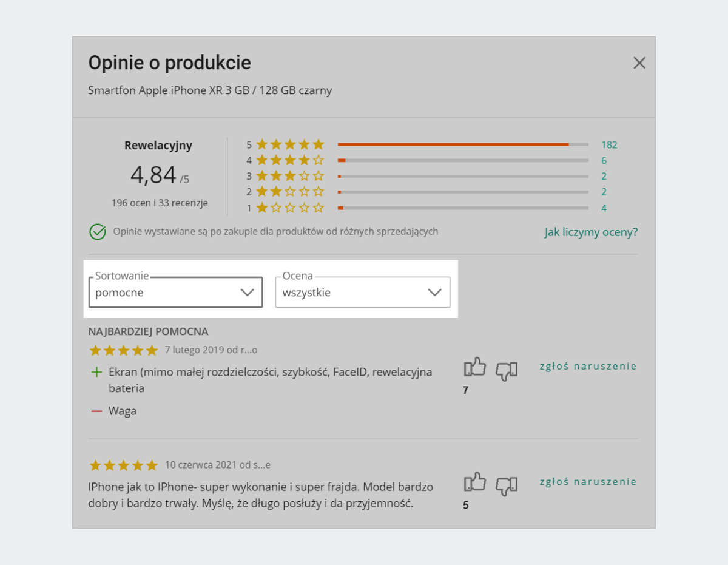Viewport: 728px width, 565px height.
Task: Open the Sortowanie dropdown
Action: click(x=175, y=293)
